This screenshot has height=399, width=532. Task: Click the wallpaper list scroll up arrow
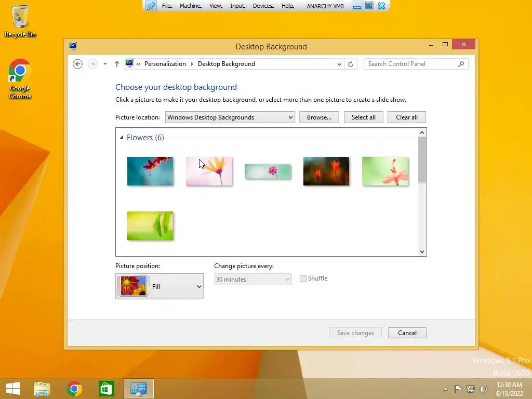[422, 132]
